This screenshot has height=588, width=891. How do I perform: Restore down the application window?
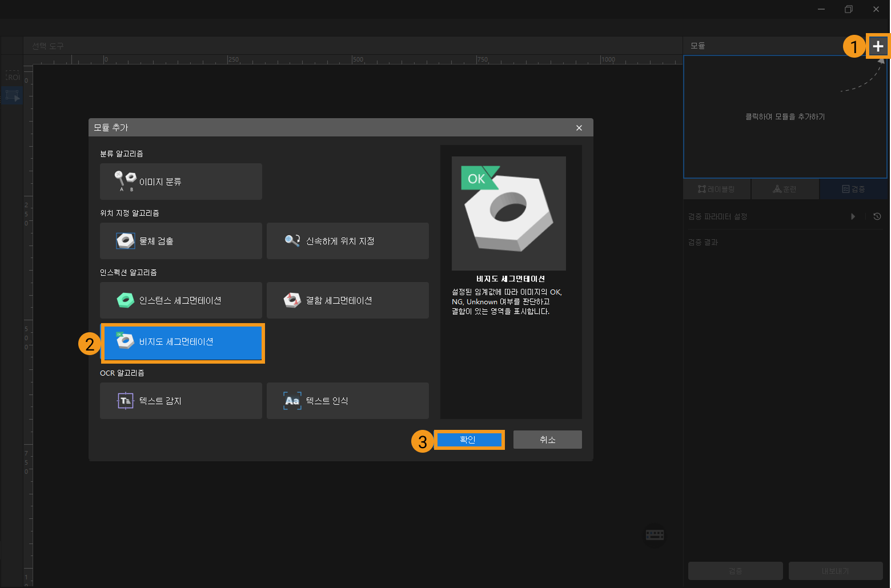click(849, 9)
